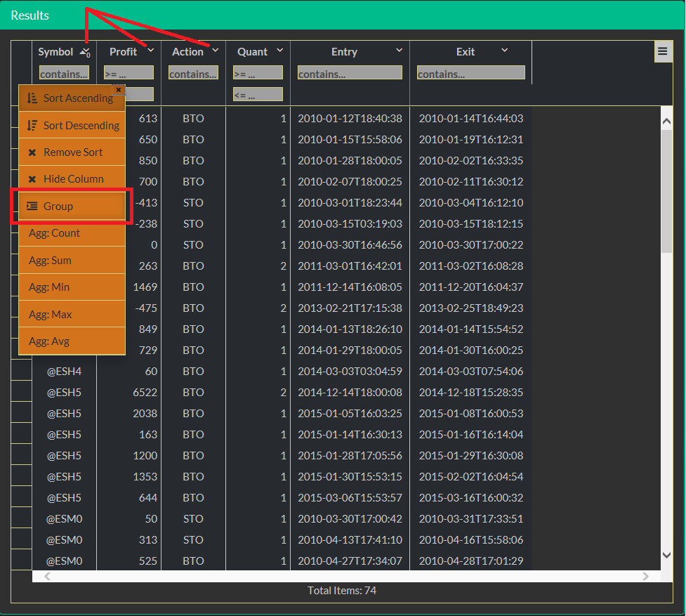Screen dimensions: 686x616
Task: Open the Action column menu chevron
Action: coord(216,51)
